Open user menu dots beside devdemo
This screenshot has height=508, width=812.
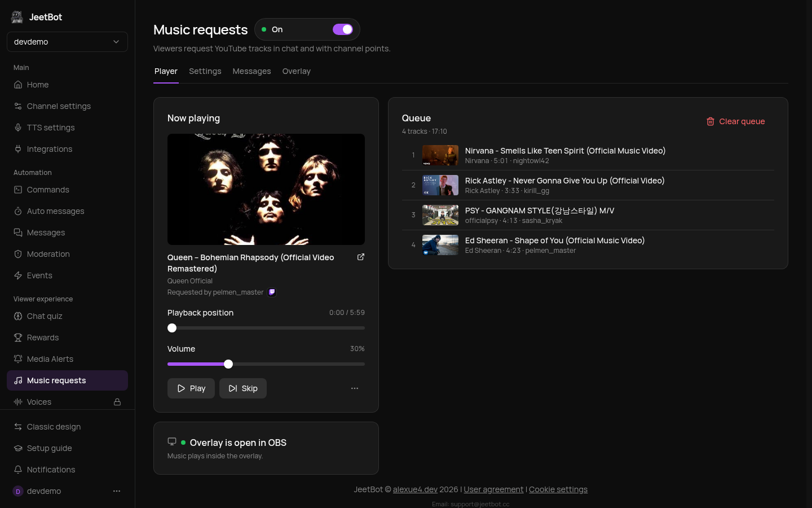[x=117, y=491]
